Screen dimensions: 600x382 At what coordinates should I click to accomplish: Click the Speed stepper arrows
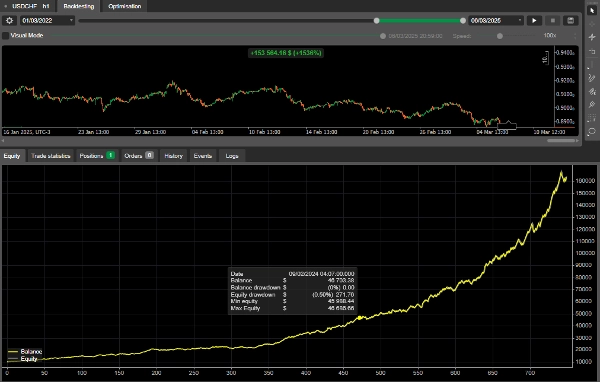click(575, 36)
